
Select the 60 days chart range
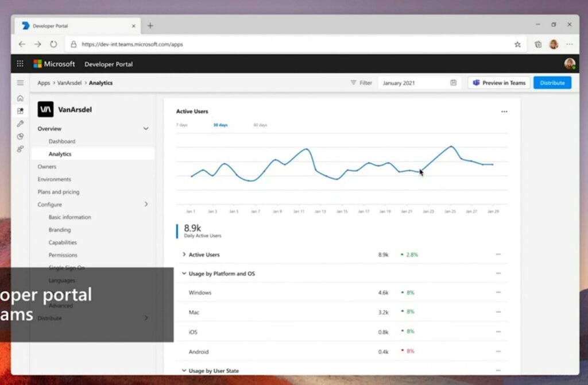[x=260, y=125]
